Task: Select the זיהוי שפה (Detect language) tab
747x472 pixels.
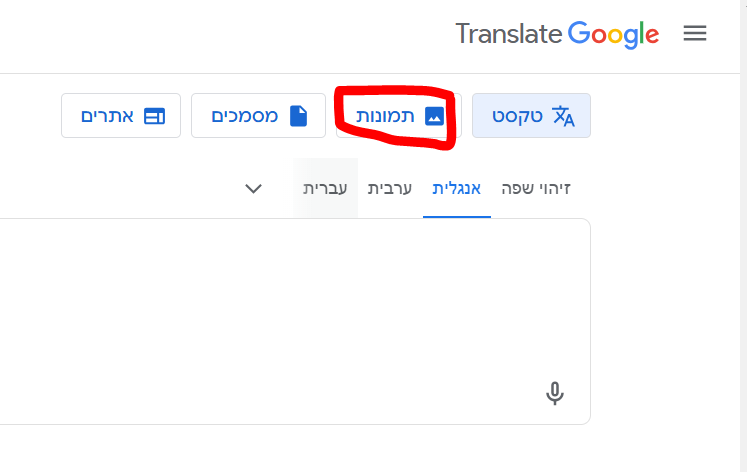Action: (536, 188)
